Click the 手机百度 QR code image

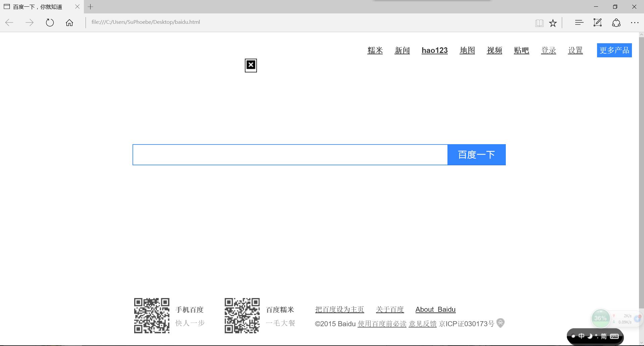click(152, 315)
